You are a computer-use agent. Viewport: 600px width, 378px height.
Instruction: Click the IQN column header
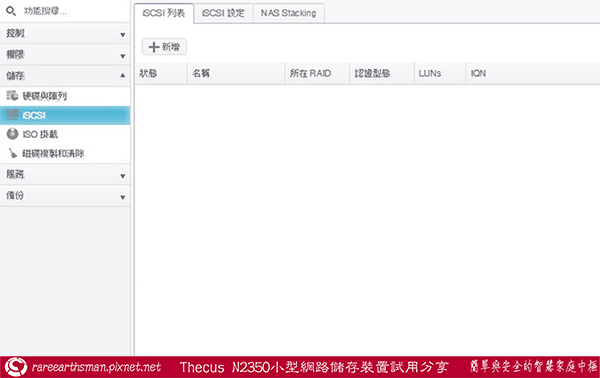(533, 73)
